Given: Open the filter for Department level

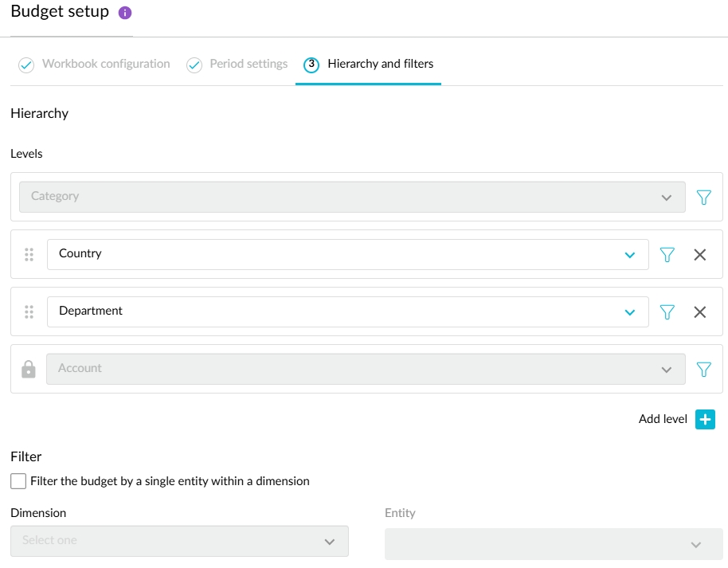Looking at the screenshot, I should click(x=667, y=311).
